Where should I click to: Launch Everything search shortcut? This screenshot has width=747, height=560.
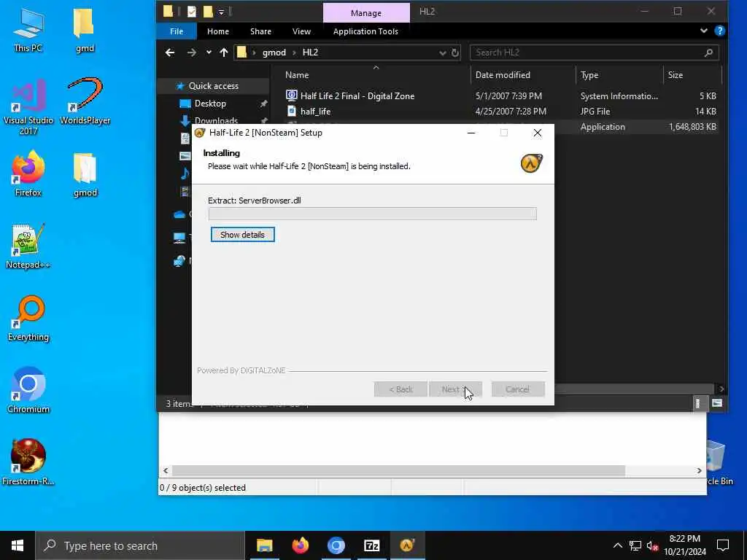point(28,319)
